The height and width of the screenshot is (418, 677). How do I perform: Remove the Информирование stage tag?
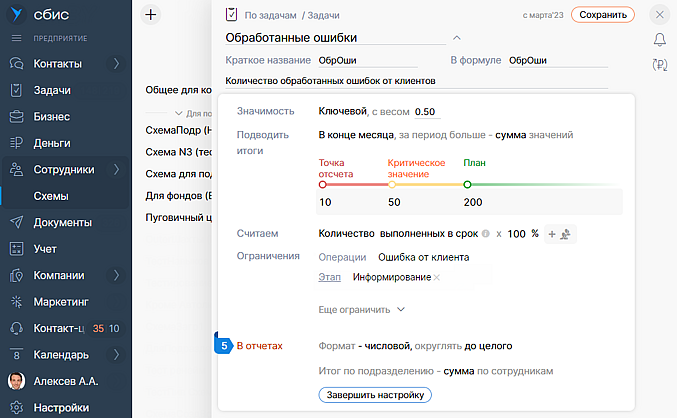[x=437, y=277]
